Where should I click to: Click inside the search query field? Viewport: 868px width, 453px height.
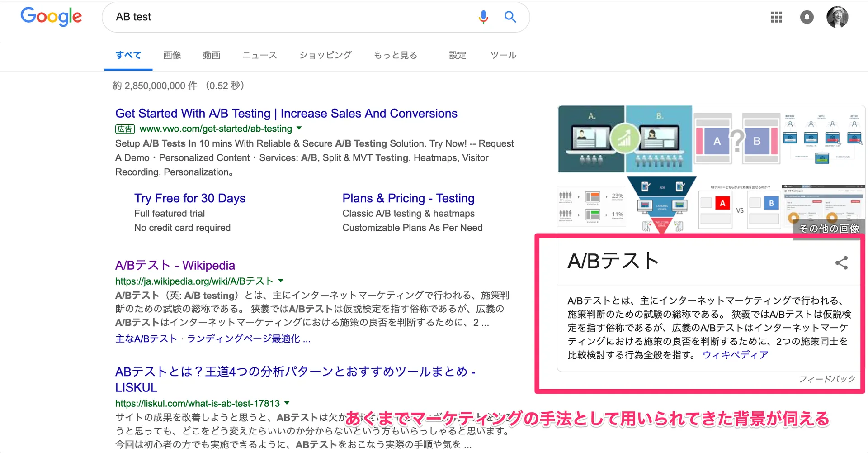(271, 17)
